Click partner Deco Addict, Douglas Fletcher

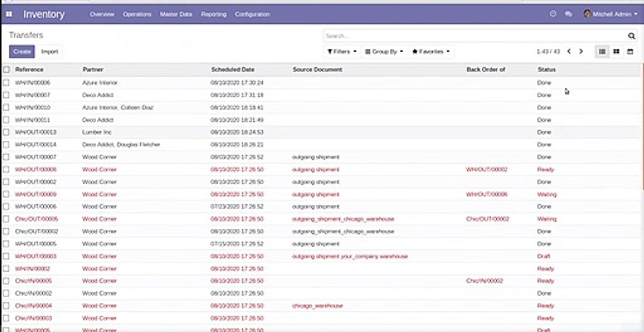click(121, 145)
